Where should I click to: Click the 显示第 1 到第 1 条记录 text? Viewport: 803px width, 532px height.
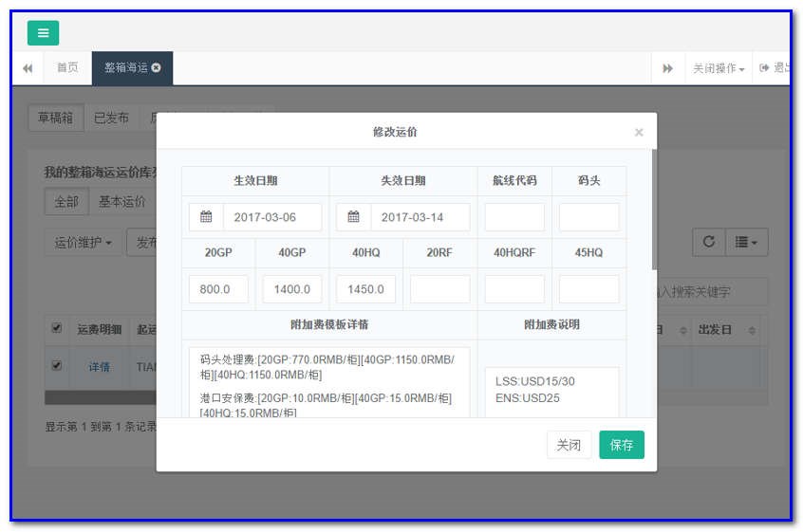coord(101,427)
